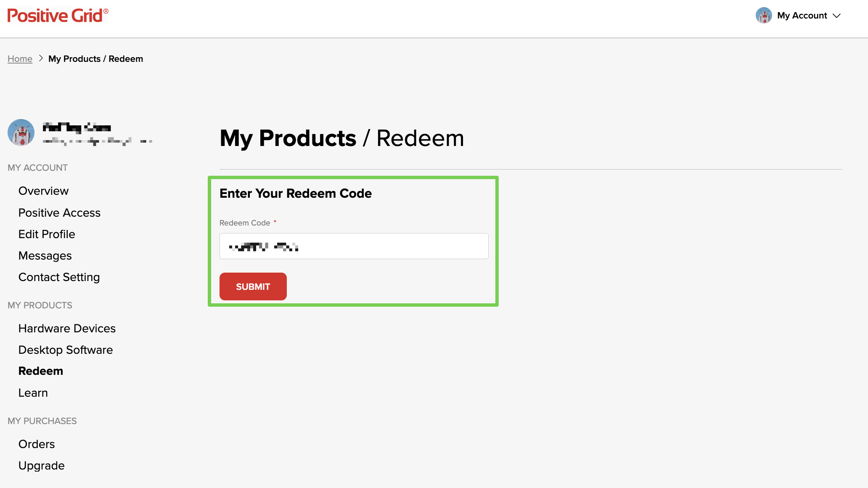View Messages in the sidebar

[45, 256]
